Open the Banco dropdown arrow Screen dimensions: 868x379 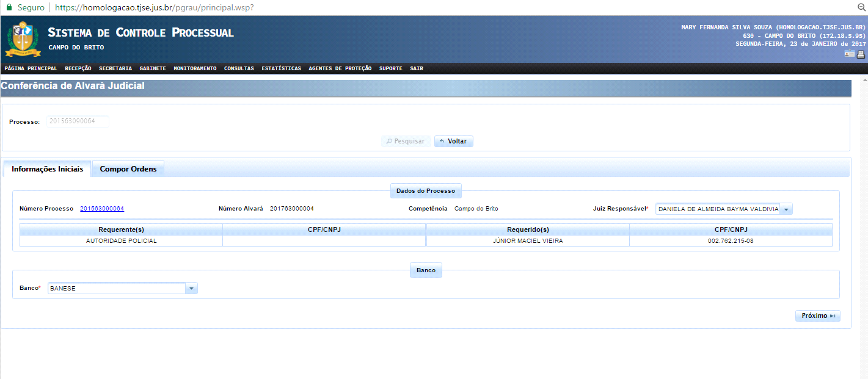point(191,288)
